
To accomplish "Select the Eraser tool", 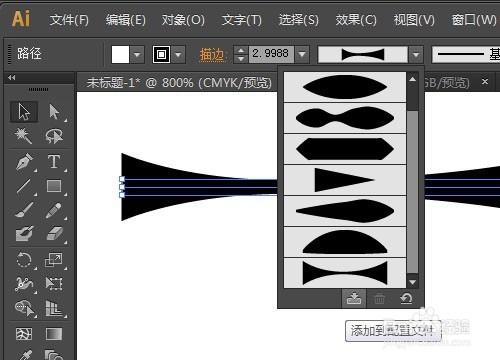I will coord(54,234).
